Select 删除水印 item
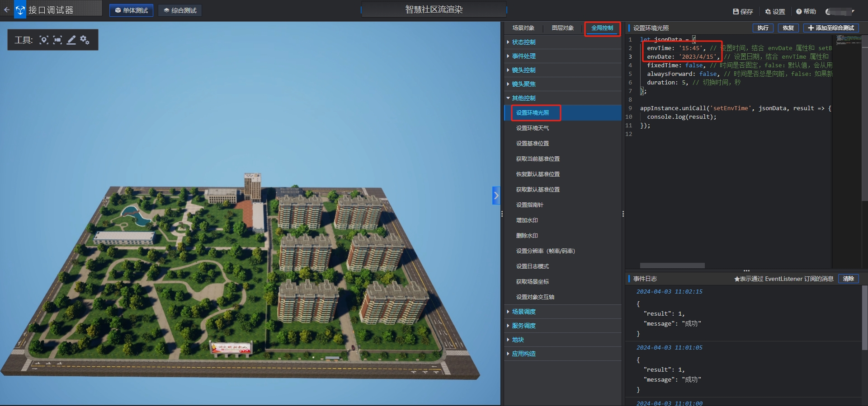868x406 pixels. 563,236
